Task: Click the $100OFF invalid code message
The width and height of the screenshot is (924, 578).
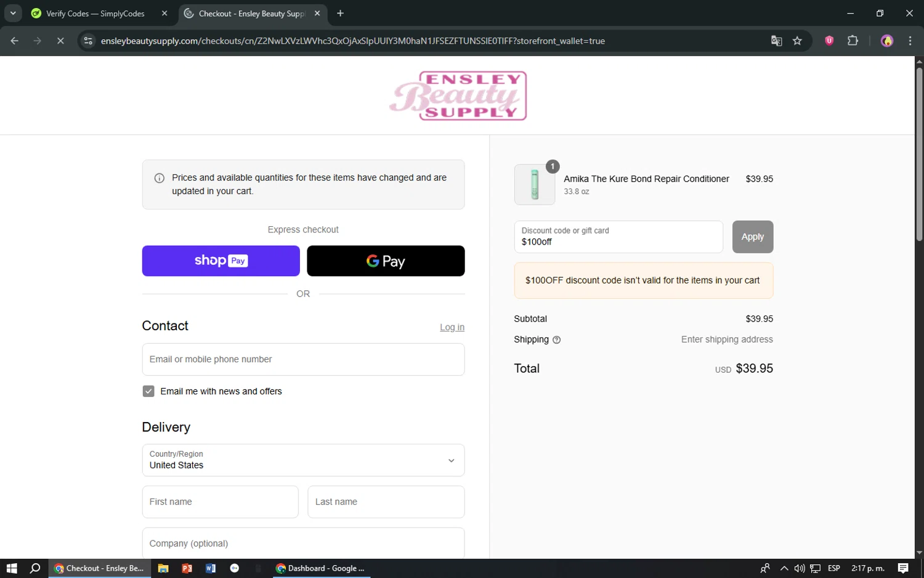Action: coord(644,280)
